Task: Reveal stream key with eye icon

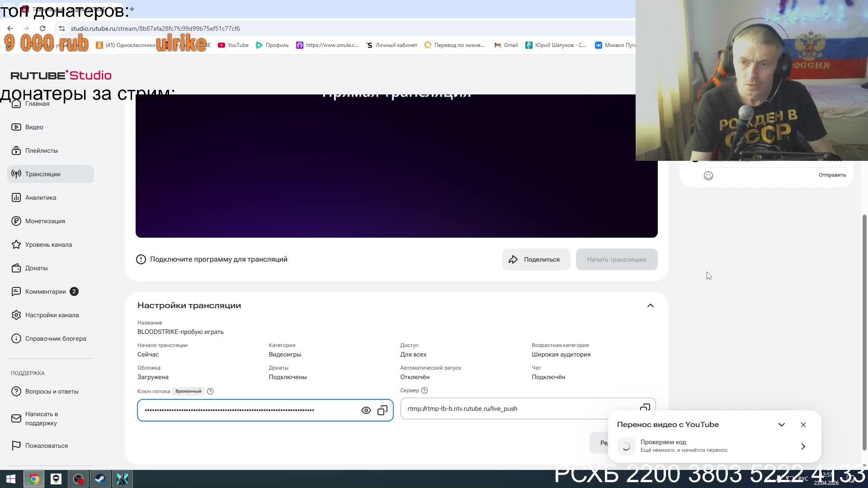Action: 366,410
